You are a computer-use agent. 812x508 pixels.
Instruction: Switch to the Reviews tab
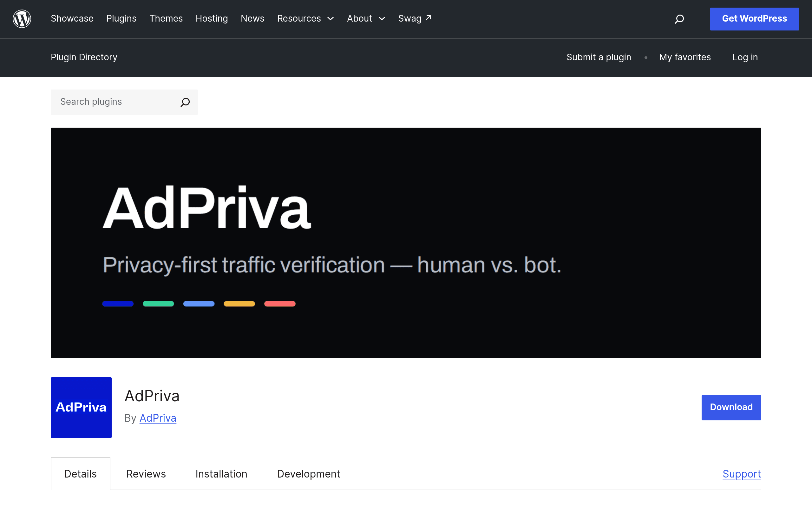[146, 474]
